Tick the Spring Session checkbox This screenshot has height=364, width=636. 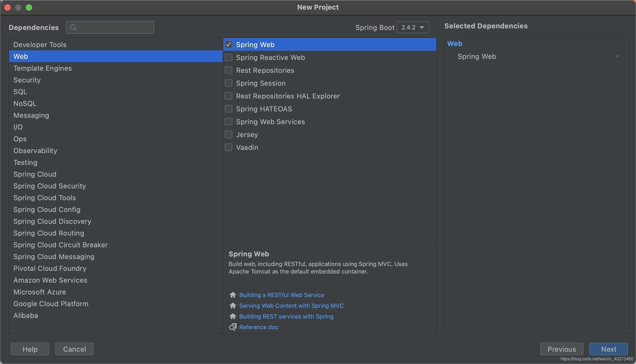pyautogui.click(x=229, y=83)
